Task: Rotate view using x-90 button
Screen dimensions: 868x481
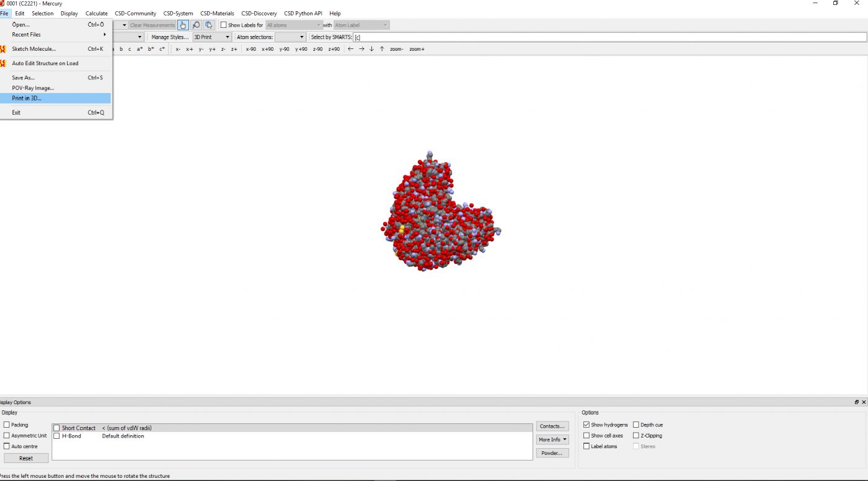Action: pyautogui.click(x=251, y=49)
